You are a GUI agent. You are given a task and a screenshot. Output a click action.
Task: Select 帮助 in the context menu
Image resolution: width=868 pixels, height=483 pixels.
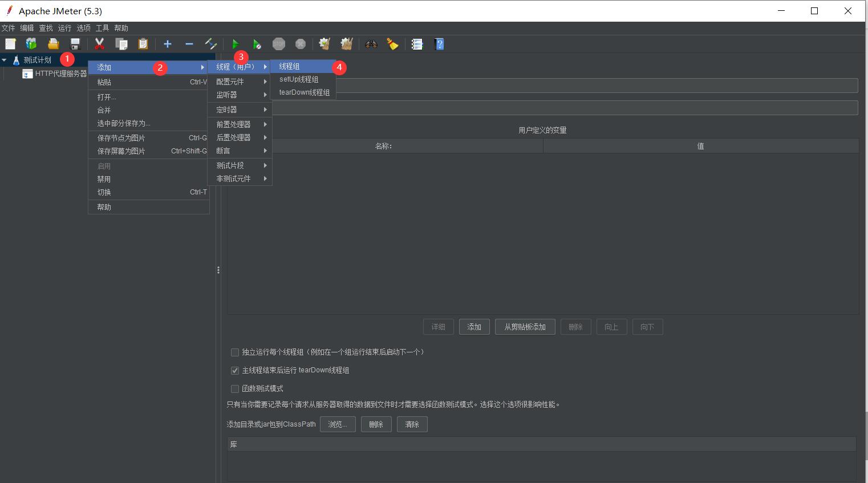click(x=148, y=207)
